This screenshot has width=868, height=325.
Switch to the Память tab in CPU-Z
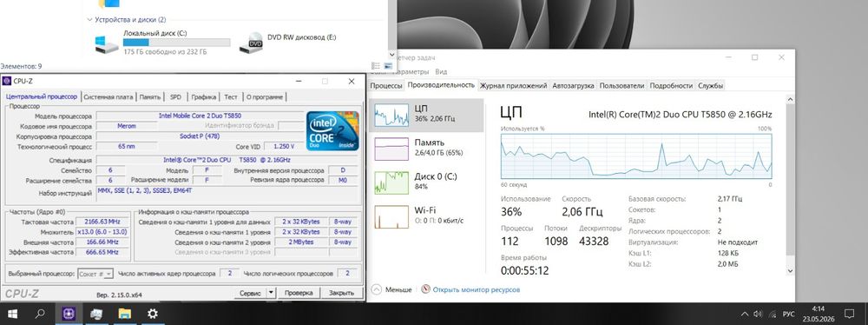150,96
